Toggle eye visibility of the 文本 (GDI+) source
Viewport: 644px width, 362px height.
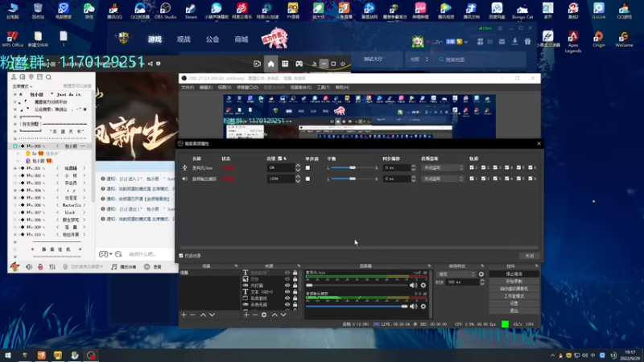tap(287, 292)
